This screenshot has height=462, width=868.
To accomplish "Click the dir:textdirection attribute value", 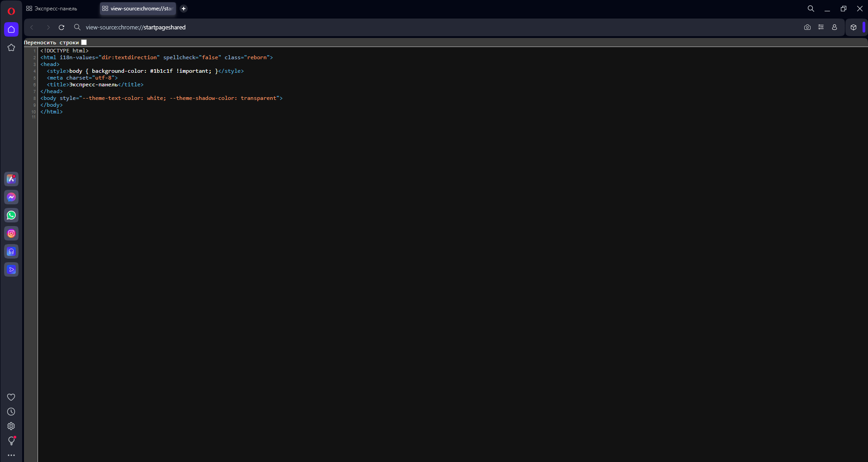I will [129, 57].
